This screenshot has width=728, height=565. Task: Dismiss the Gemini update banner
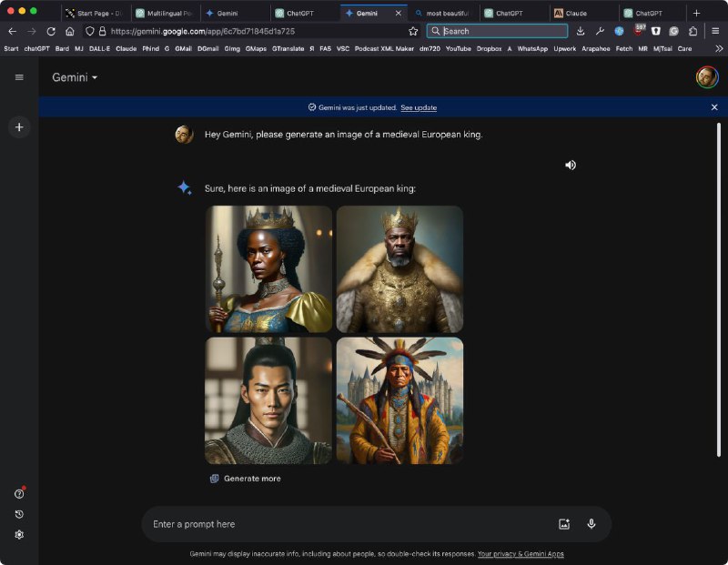click(714, 107)
